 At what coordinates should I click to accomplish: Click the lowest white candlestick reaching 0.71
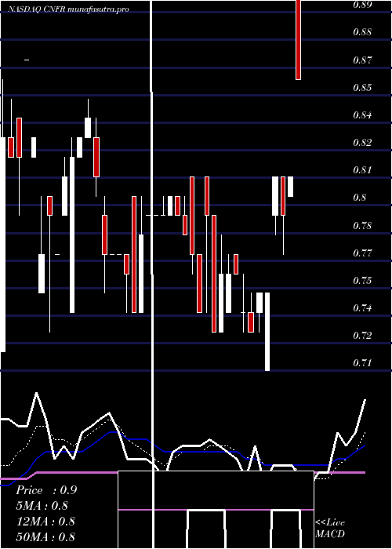click(267, 331)
